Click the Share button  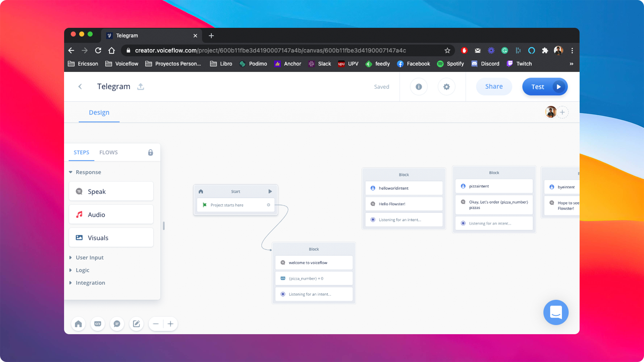tap(494, 86)
